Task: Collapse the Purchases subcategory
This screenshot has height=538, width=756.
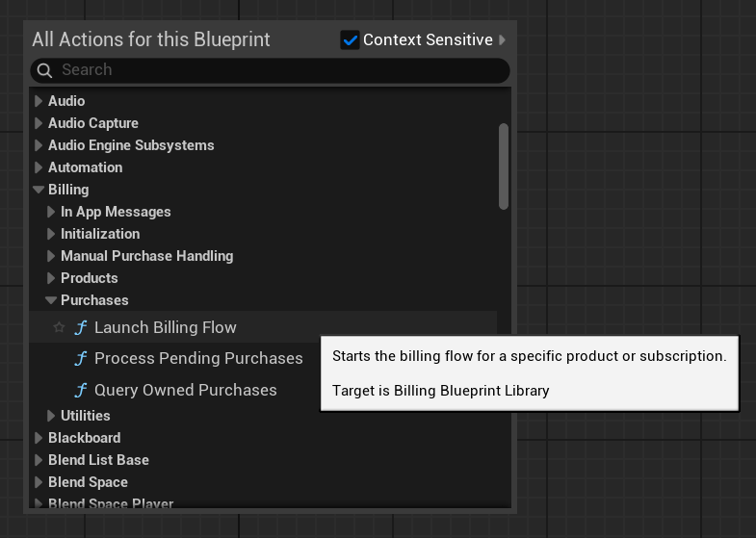Action: click(51, 300)
